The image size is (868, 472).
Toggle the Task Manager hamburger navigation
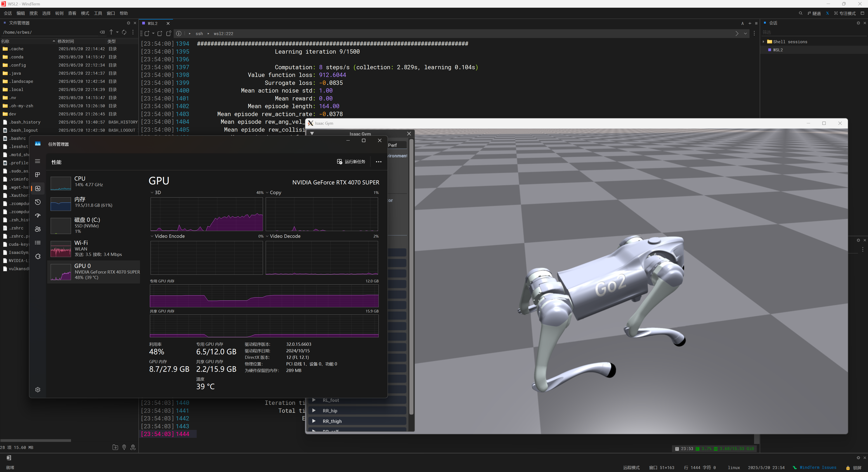click(x=38, y=161)
